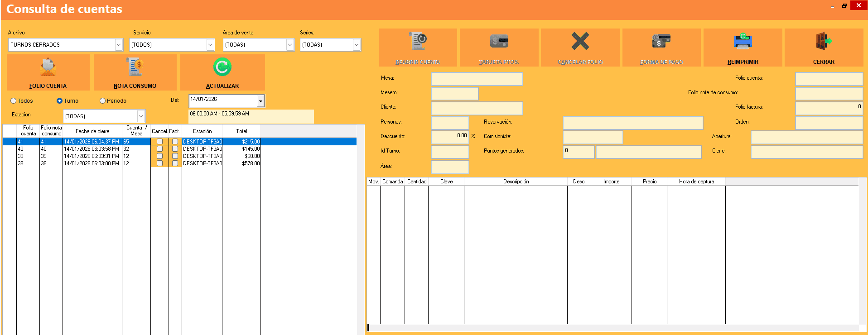Click the NOTA CONSUMO button label

[135, 86]
